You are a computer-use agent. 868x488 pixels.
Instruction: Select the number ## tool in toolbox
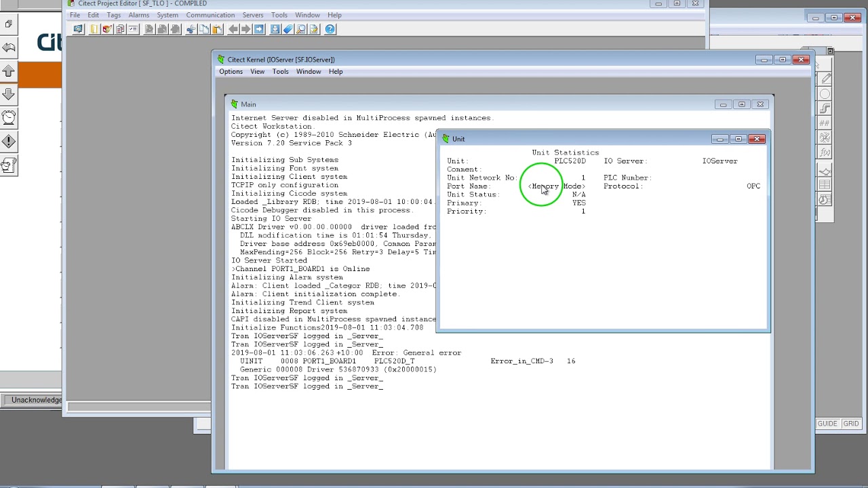pos(825,123)
